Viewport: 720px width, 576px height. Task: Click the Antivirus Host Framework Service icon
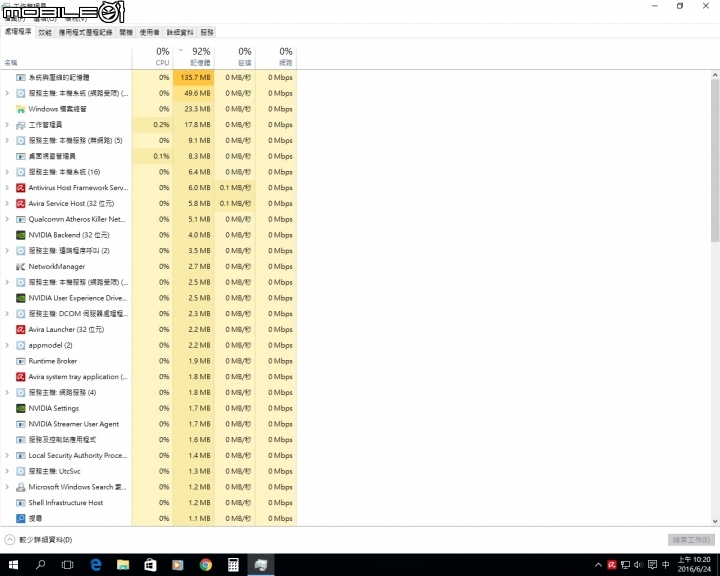tap(20, 187)
